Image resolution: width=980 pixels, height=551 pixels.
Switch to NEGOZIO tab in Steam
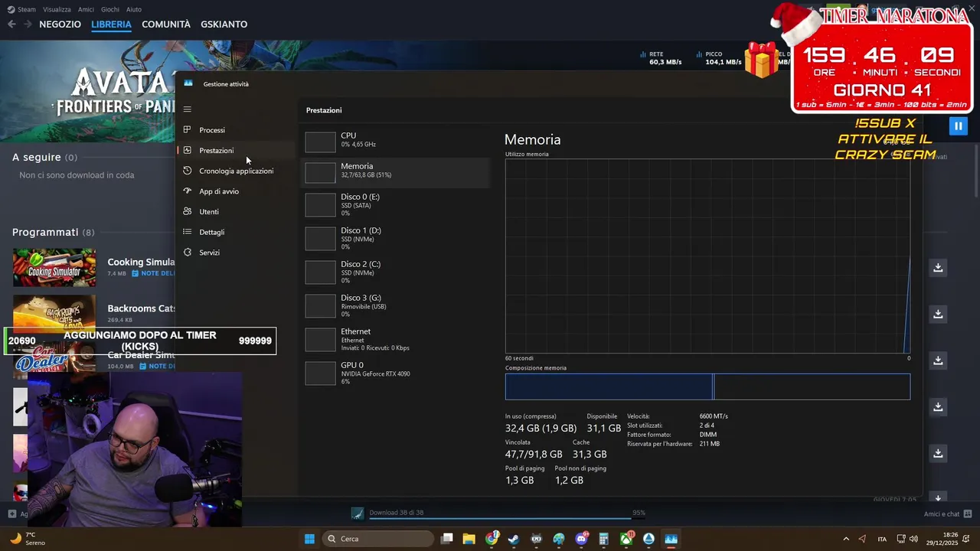coord(60,24)
